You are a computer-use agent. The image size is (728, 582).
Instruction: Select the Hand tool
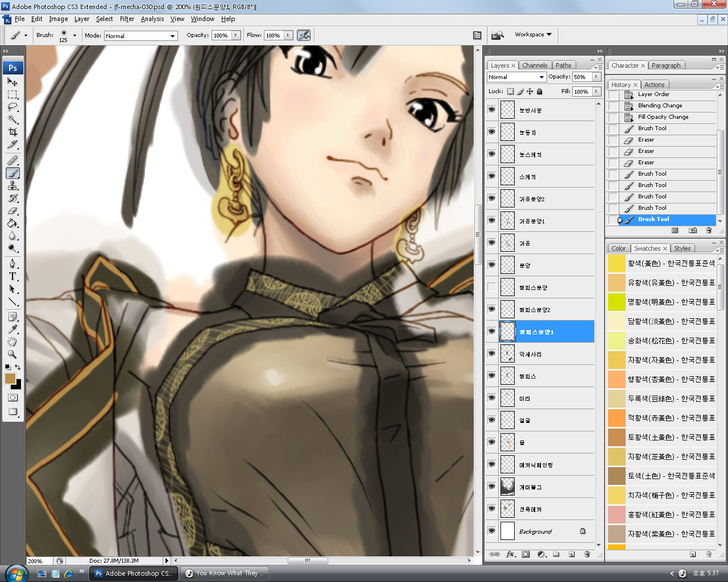13,342
